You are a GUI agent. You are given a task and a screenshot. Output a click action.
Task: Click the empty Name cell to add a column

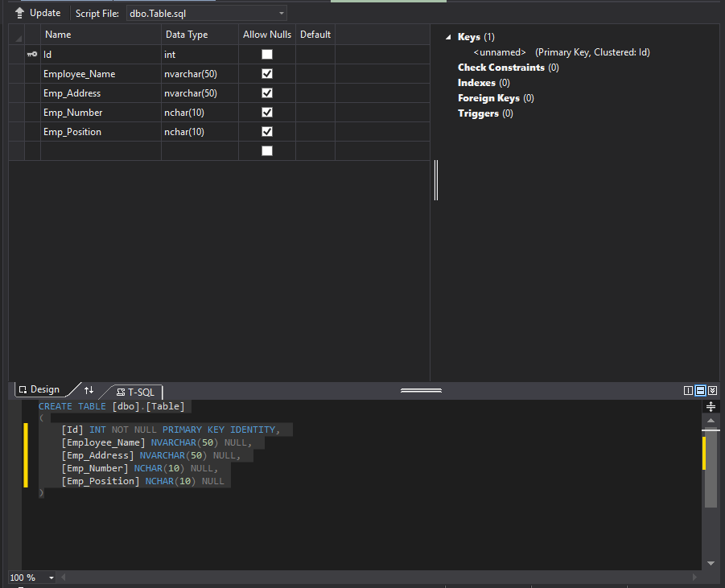tap(101, 150)
